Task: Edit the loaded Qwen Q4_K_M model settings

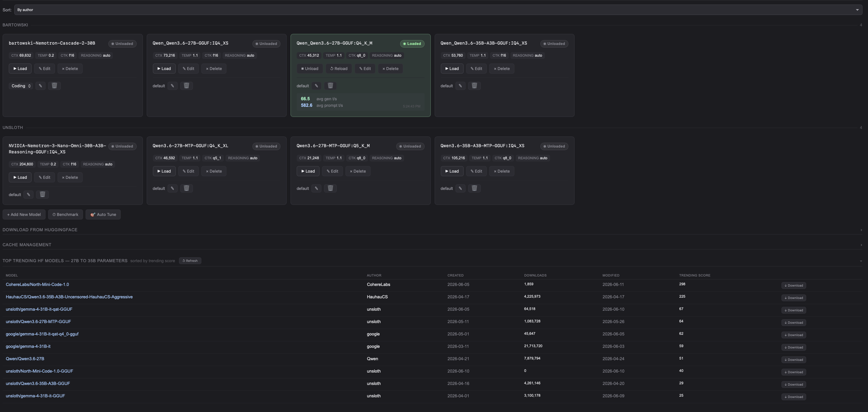Action: point(365,68)
